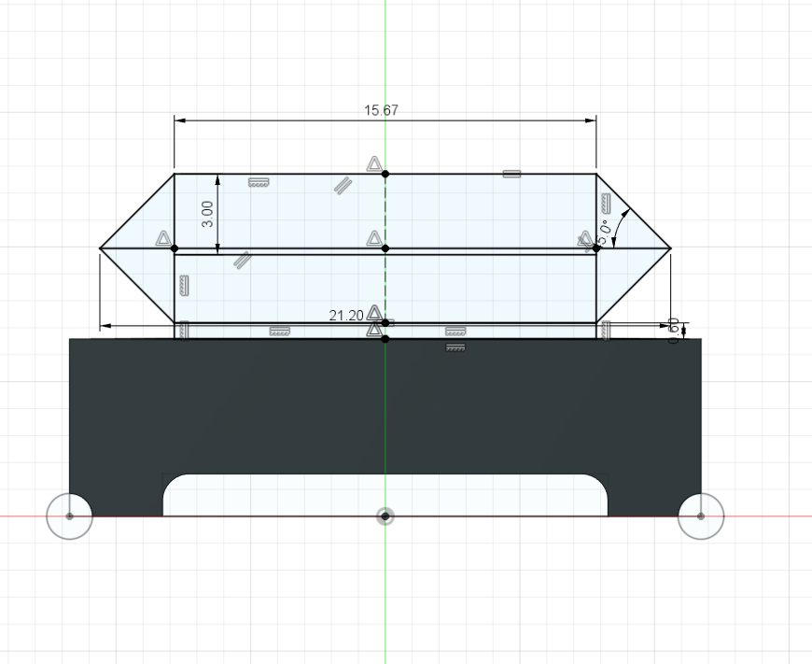This screenshot has width=812, height=664.
Task: Select circle center at right on red axis
Action: [701, 516]
